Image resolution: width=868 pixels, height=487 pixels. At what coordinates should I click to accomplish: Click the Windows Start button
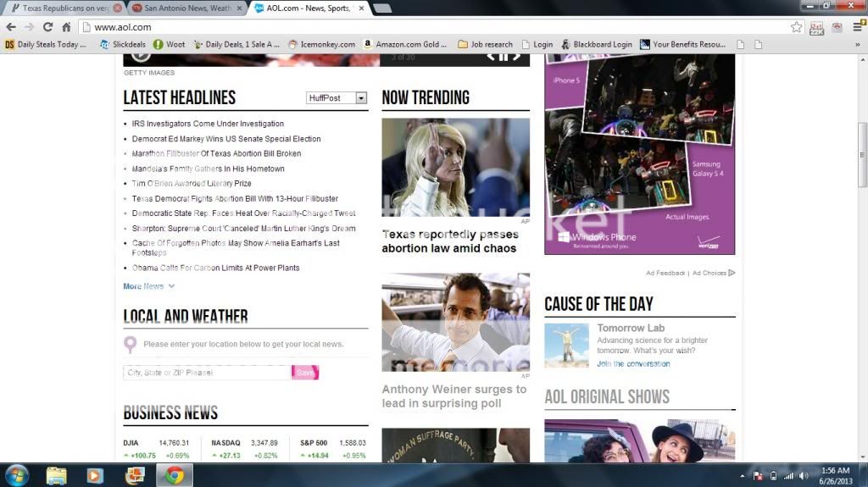16,475
